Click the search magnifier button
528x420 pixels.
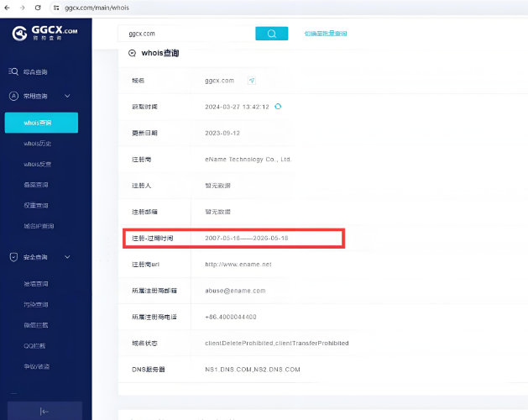271,34
